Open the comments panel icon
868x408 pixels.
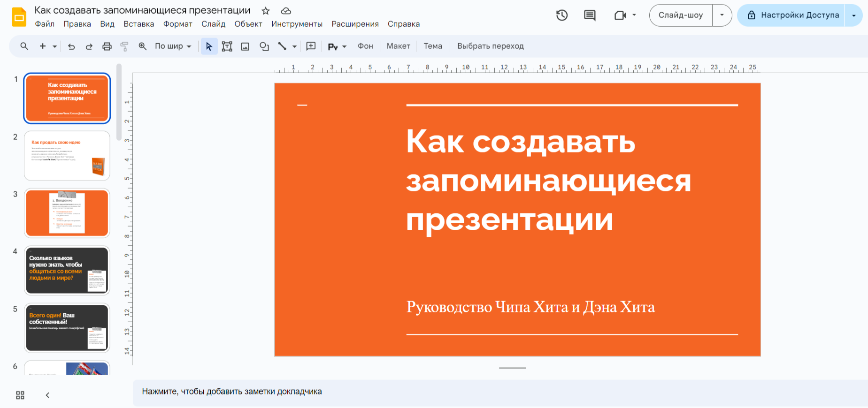[x=590, y=15]
